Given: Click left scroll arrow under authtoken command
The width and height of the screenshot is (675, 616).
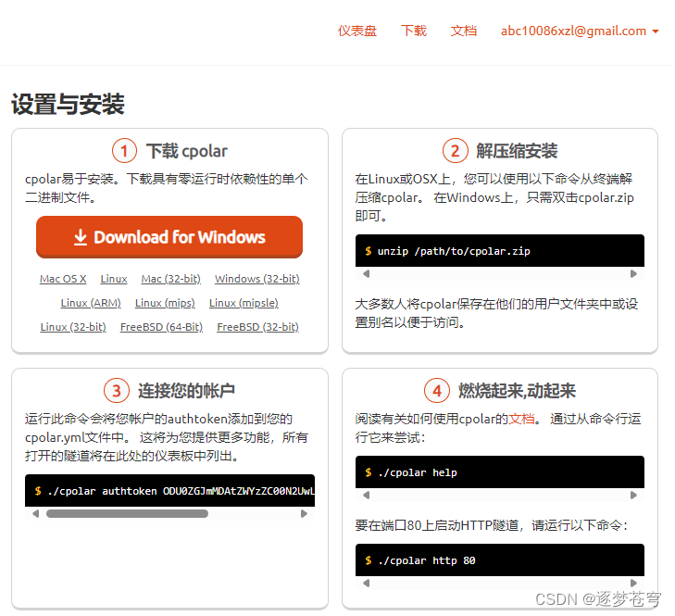Looking at the screenshot, I should (36, 515).
